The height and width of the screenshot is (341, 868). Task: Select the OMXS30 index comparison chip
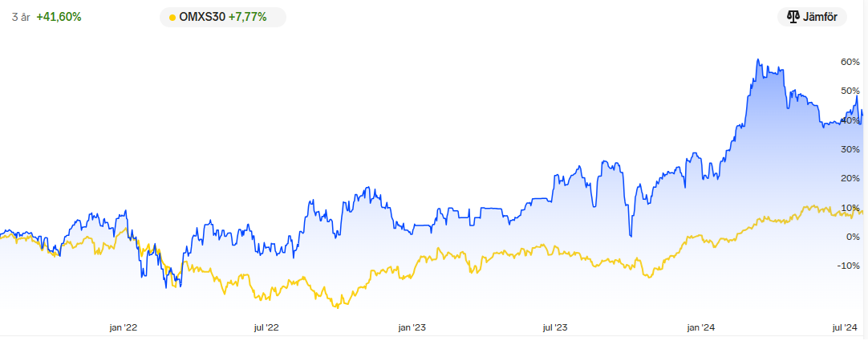pos(222,17)
